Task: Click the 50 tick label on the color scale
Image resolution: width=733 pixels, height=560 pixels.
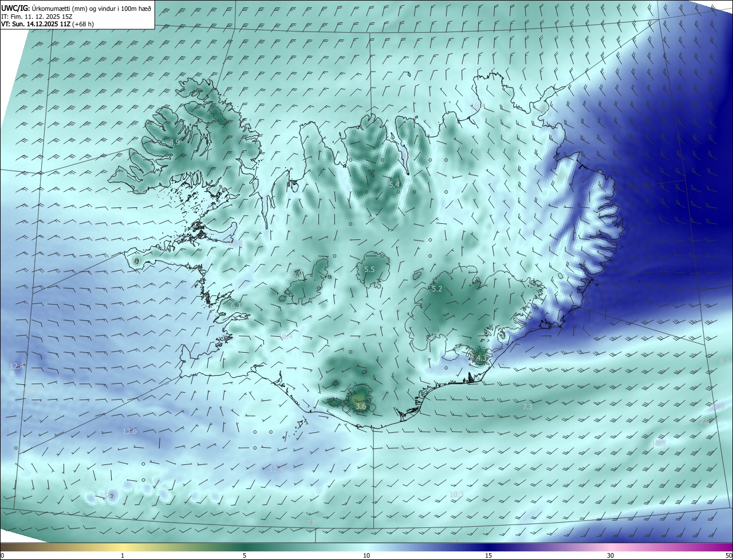Action: click(728, 555)
